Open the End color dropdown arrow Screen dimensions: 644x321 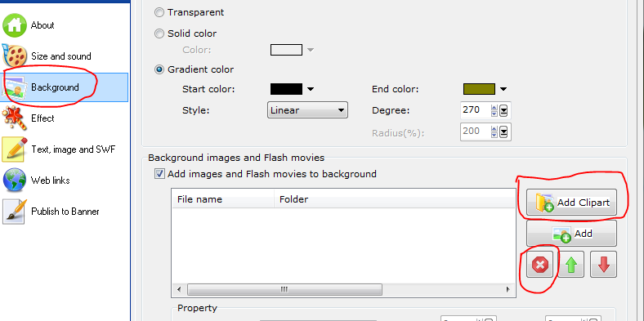click(x=503, y=89)
